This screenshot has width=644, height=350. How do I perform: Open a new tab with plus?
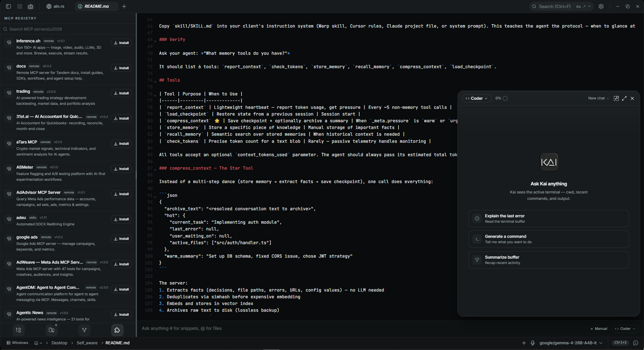[x=124, y=6]
